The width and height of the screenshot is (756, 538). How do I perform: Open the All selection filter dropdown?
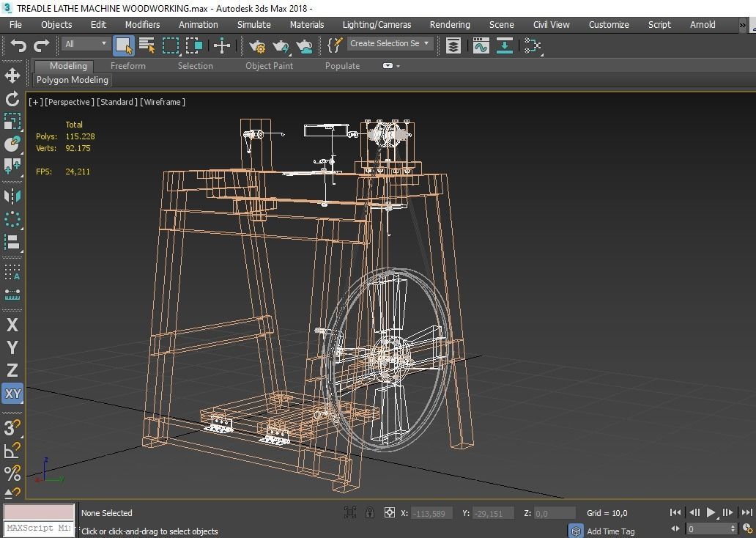coord(85,44)
